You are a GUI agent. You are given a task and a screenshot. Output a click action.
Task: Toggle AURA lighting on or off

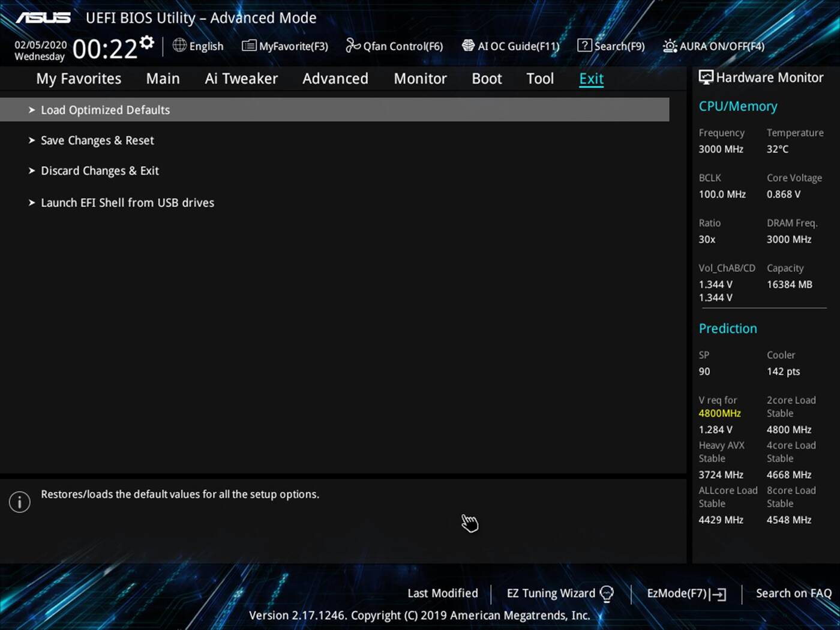(713, 46)
